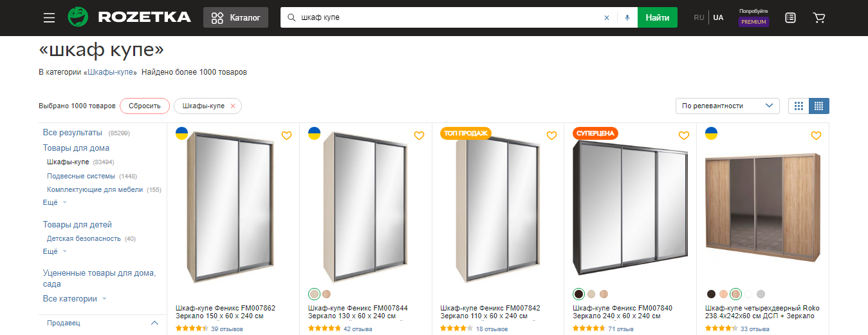This screenshot has width=868, height=335.
Task: Open the Каталог menu
Action: coord(236,17)
